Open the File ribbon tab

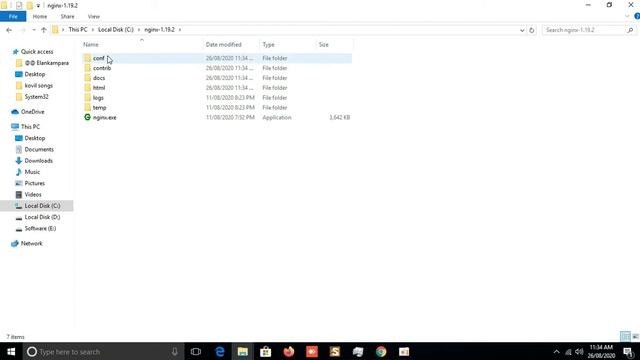pos(13,16)
